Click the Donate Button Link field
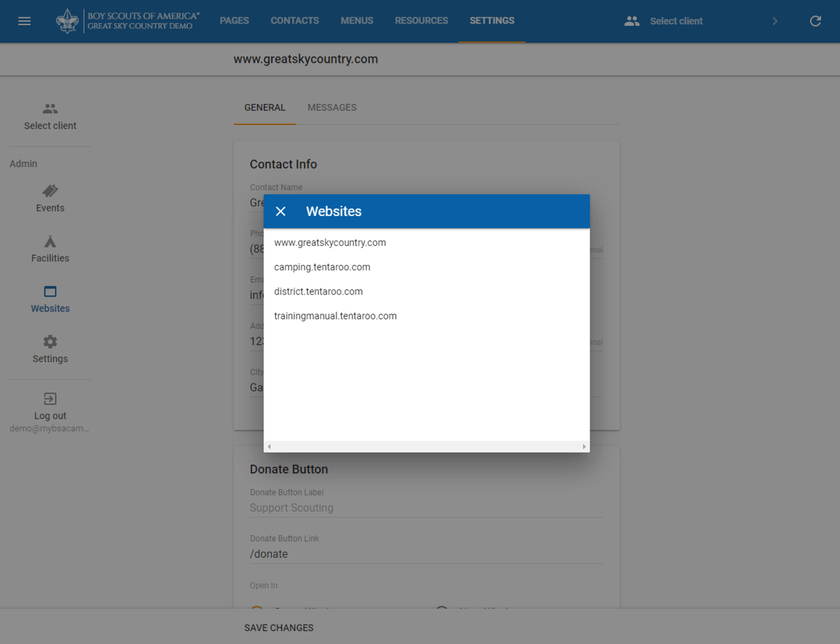840x644 pixels. click(426, 554)
